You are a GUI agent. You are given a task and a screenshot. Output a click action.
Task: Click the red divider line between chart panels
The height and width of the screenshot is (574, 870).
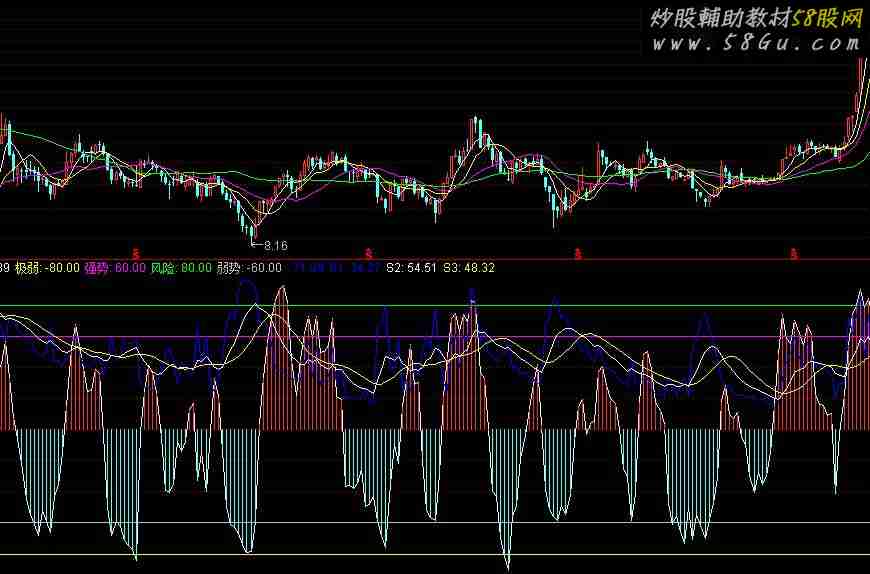600,260
